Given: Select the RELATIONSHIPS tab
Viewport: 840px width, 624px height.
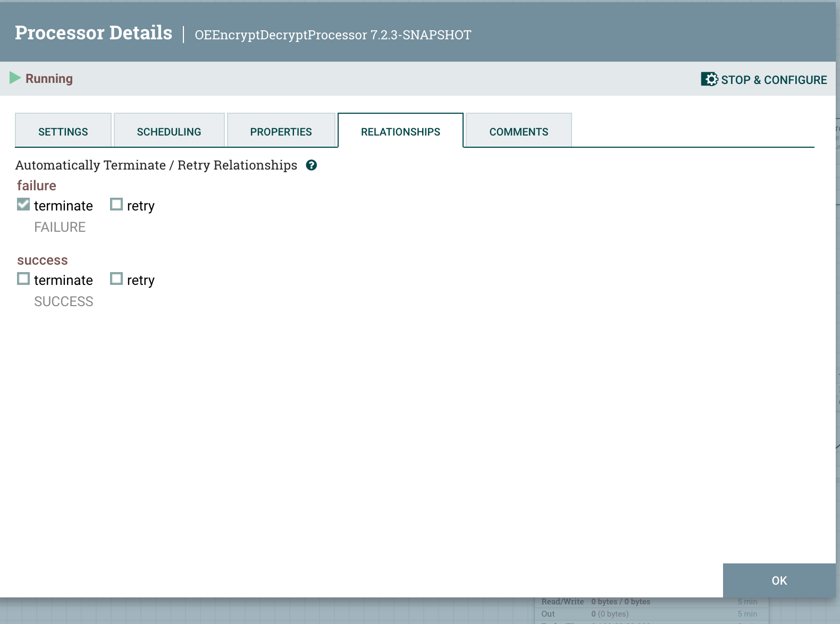Looking at the screenshot, I should 400,131.
